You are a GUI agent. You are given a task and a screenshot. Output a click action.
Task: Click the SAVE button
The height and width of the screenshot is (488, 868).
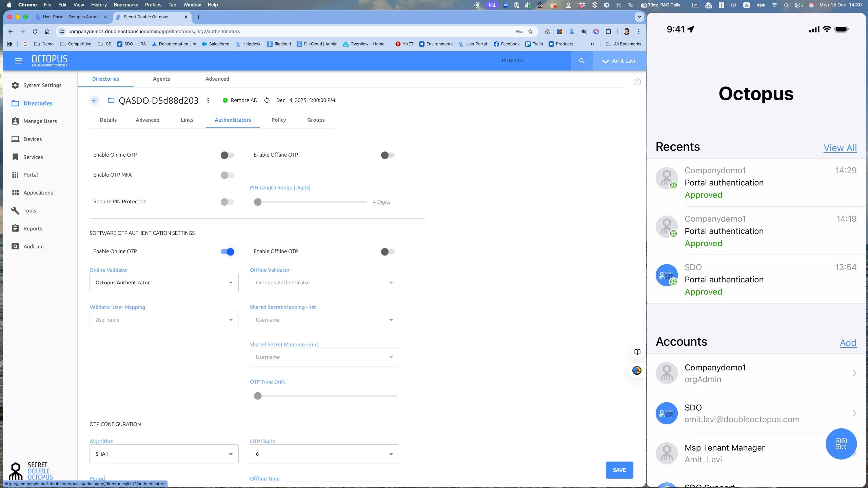(x=619, y=470)
